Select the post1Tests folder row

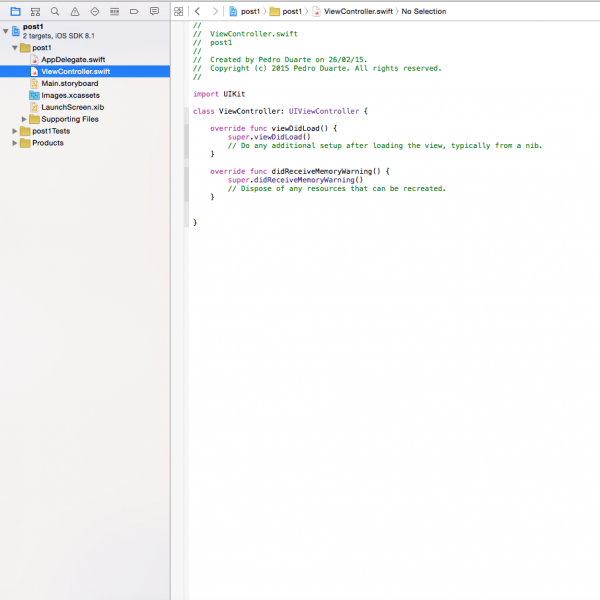[x=85, y=131]
